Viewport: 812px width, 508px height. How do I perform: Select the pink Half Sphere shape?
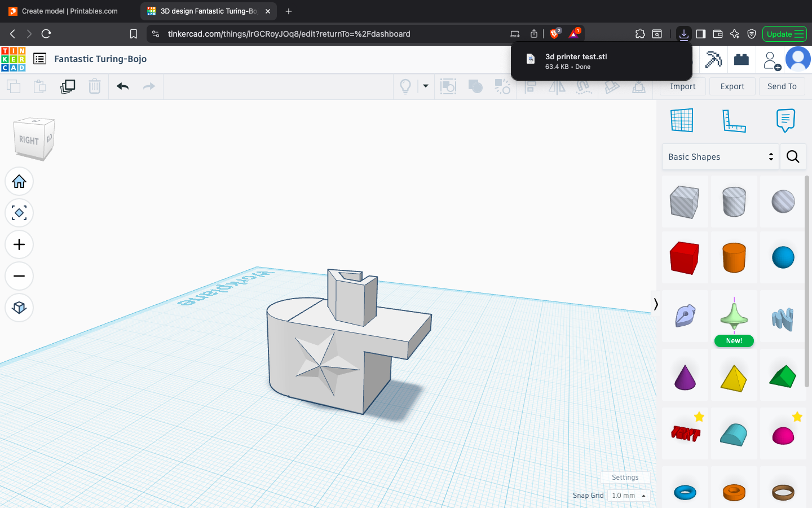783,435
